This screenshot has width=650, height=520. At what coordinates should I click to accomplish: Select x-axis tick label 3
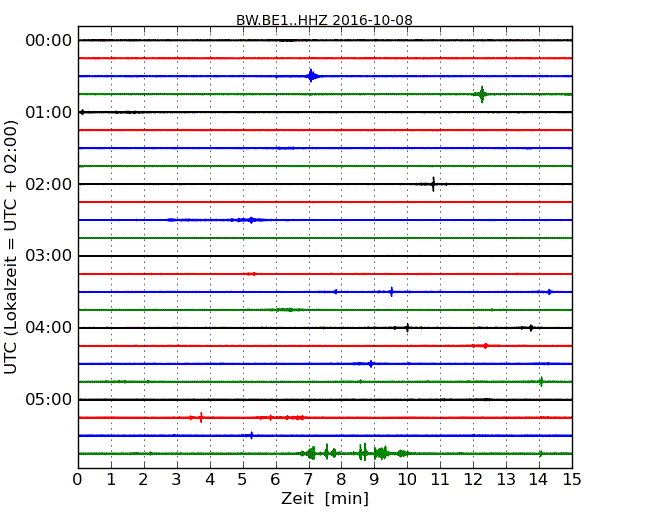pos(177,479)
